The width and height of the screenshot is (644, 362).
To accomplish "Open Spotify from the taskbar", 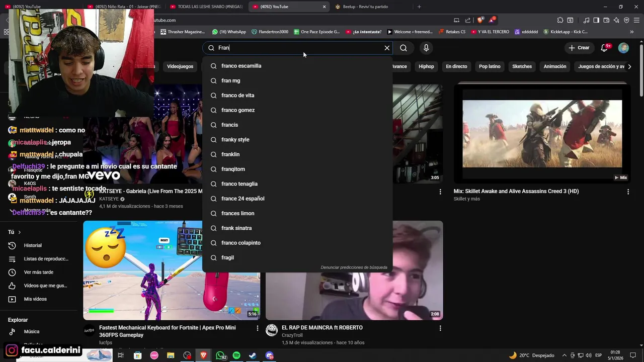I will pos(236,355).
